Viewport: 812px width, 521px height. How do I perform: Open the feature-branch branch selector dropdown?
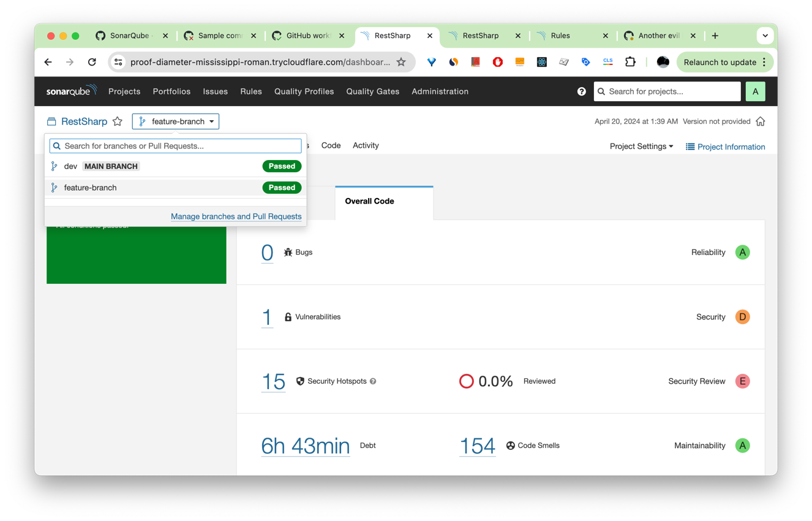[175, 121]
